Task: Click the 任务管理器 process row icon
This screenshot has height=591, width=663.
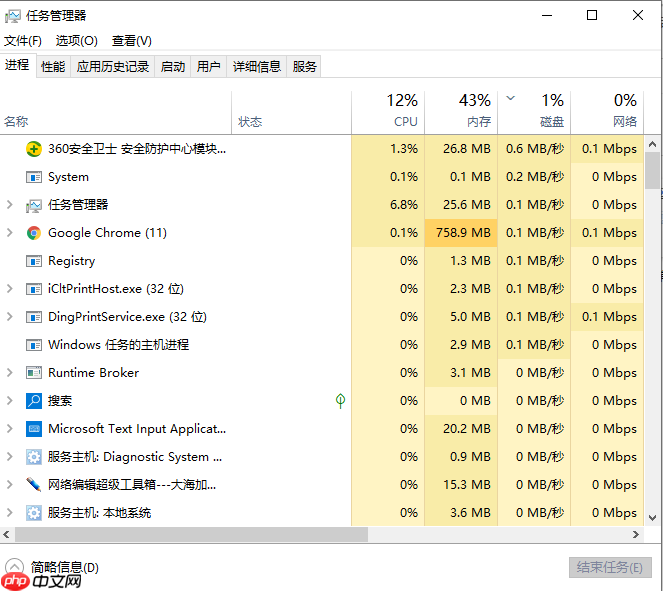Action: pyautogui.click(x=34, y=205)
